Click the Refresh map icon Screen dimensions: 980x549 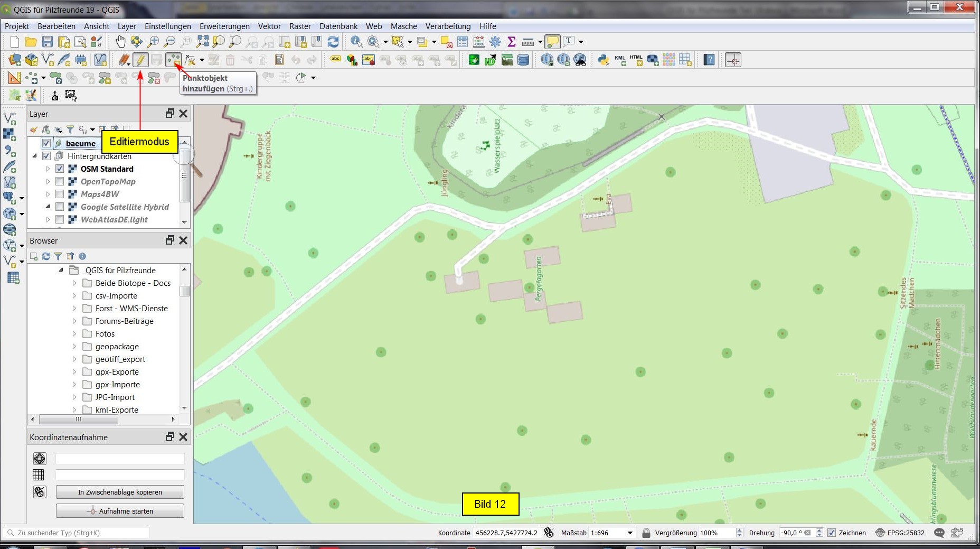(x=333, y=42)
